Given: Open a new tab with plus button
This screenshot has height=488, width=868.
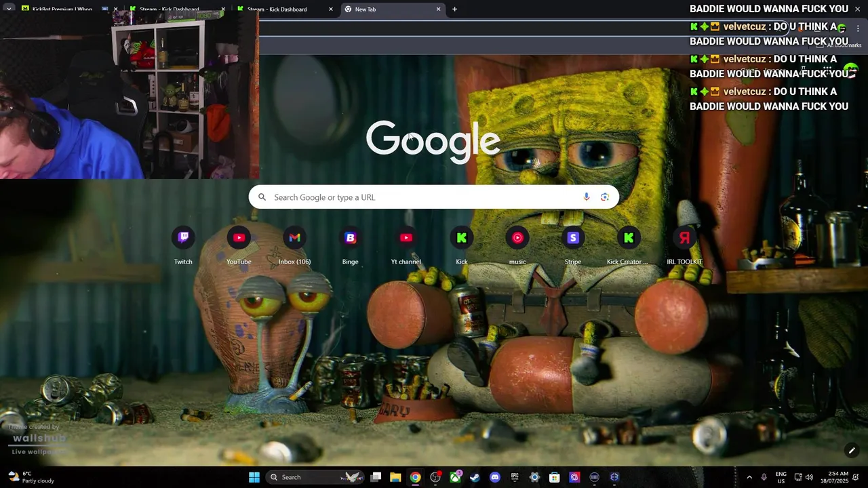Looking at the screenshot, I should click(x=454, y=9).
